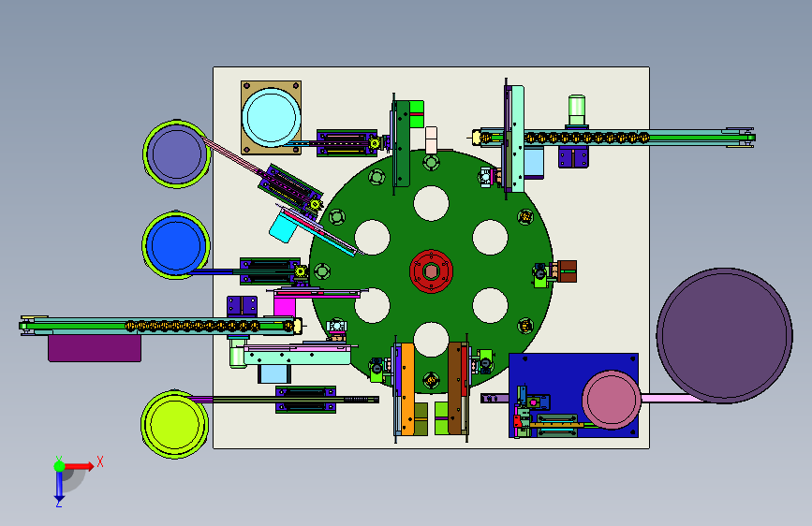Select the magenta-purple box under left conveyor
The image size is (812, 526).
click(95, 348)
